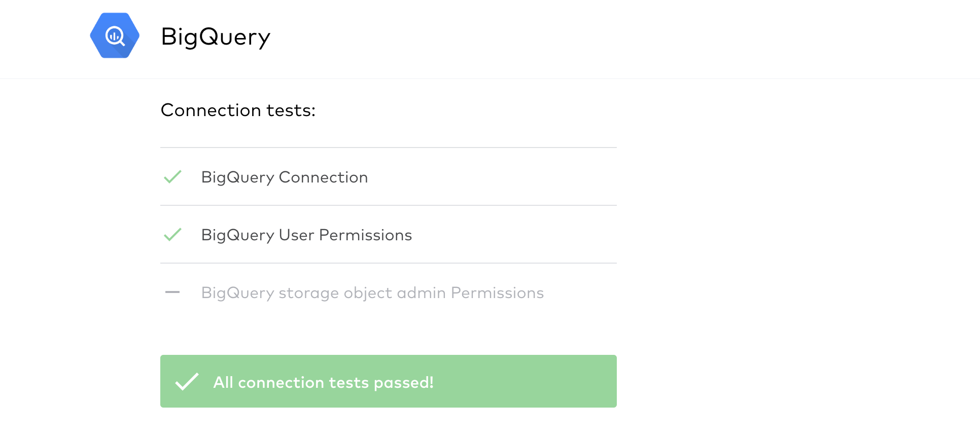
Task: Click the divider line above BigQuery Connection
Action: (389, 148)
